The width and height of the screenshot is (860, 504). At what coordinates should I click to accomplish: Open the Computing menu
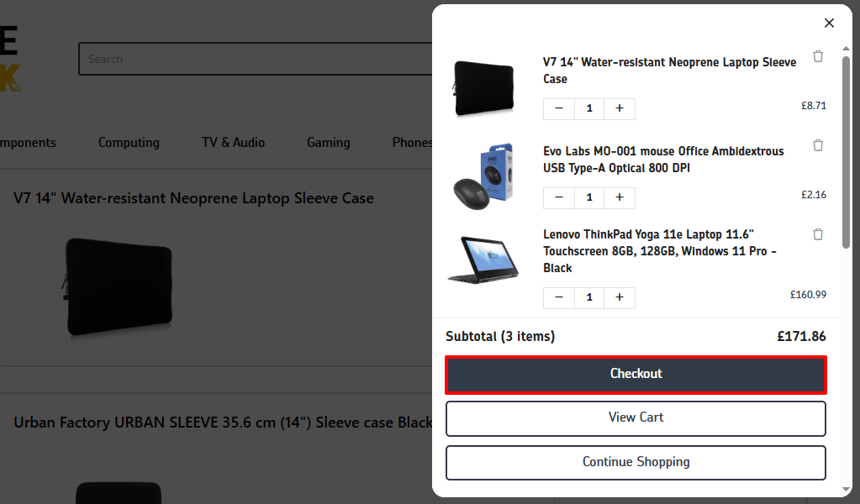(x=129, y=143)
